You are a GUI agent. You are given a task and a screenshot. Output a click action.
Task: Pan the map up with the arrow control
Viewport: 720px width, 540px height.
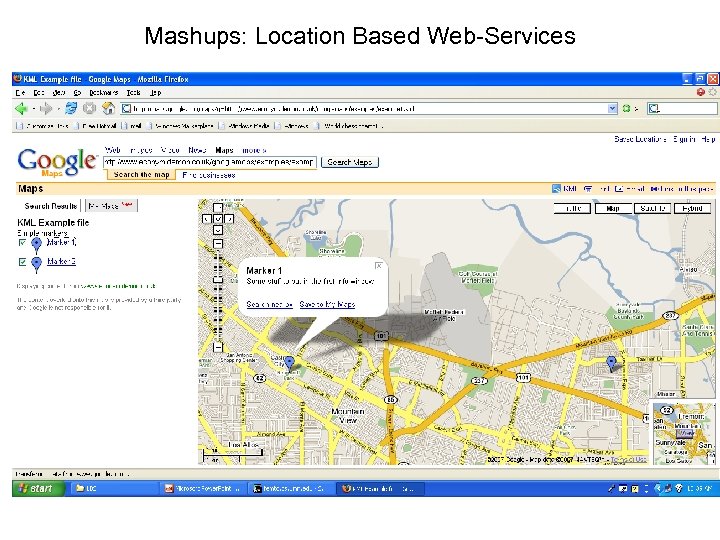tap(218, 208)
